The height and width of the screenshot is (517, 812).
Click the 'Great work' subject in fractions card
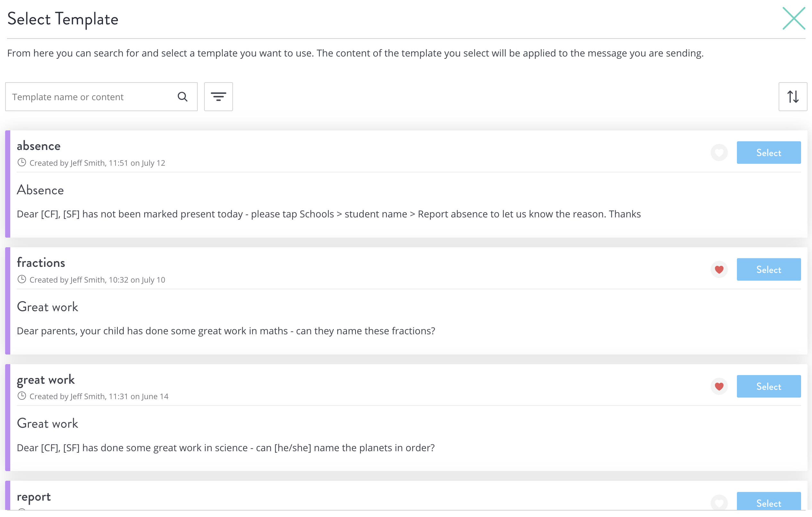tap(48, 307)
